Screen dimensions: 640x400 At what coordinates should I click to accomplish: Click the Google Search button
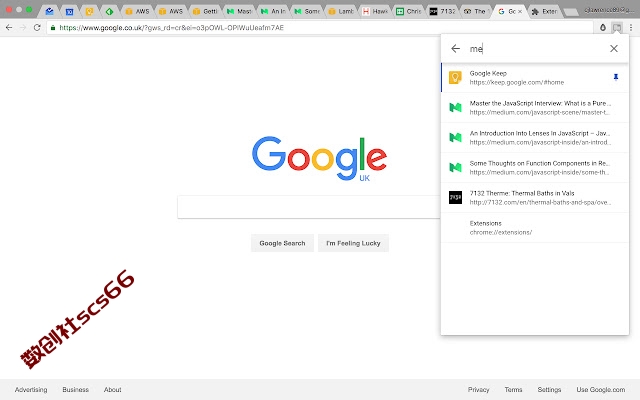pyautogui.click(x=282, y=243)
